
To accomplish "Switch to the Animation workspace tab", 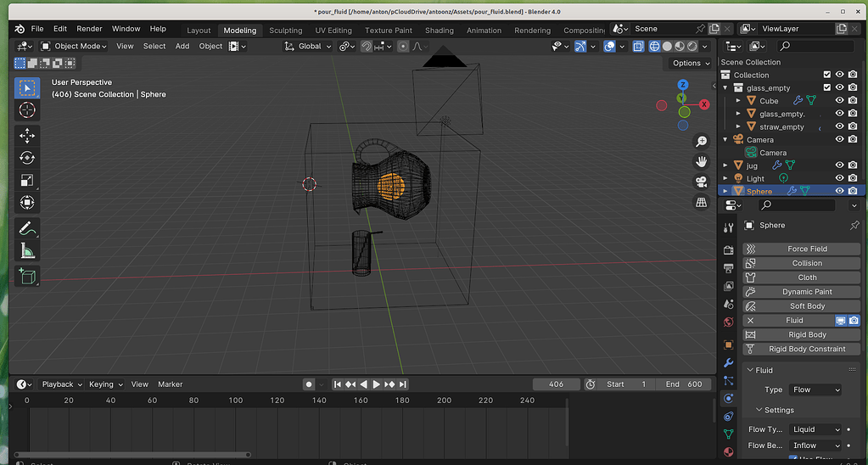I will pyautogui.click(x=484, y=31).
